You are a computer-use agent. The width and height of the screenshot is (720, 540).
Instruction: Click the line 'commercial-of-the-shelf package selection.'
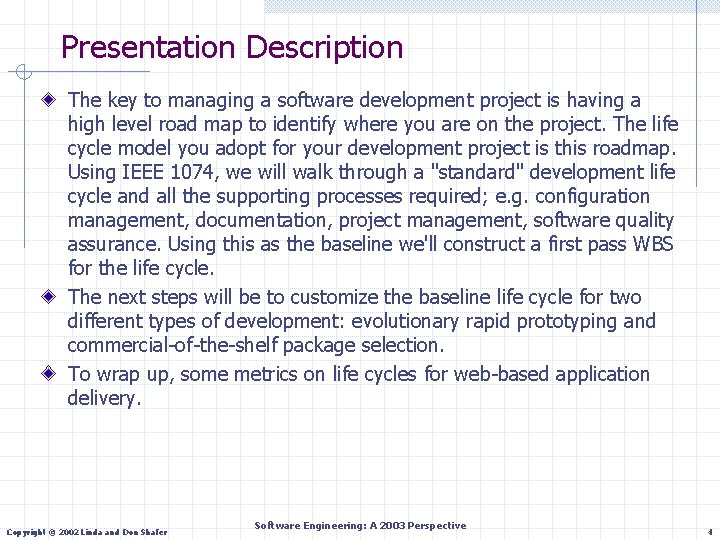256,345
